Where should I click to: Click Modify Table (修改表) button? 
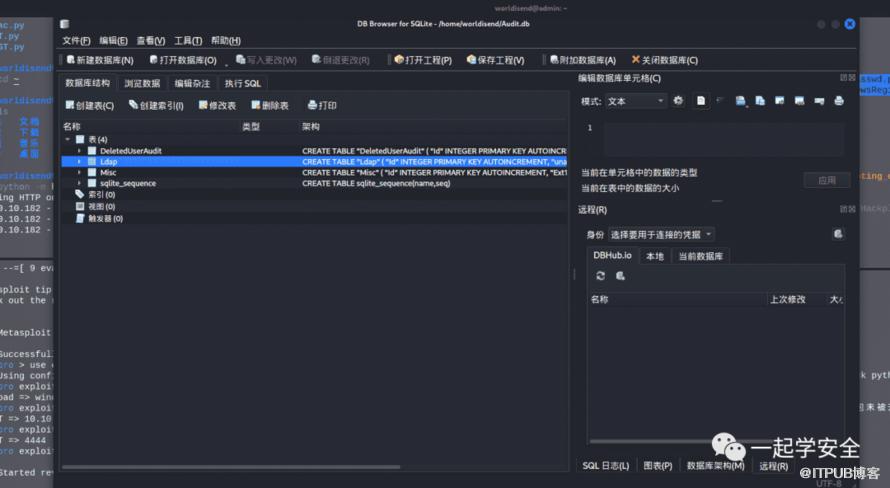pos(217,106)
